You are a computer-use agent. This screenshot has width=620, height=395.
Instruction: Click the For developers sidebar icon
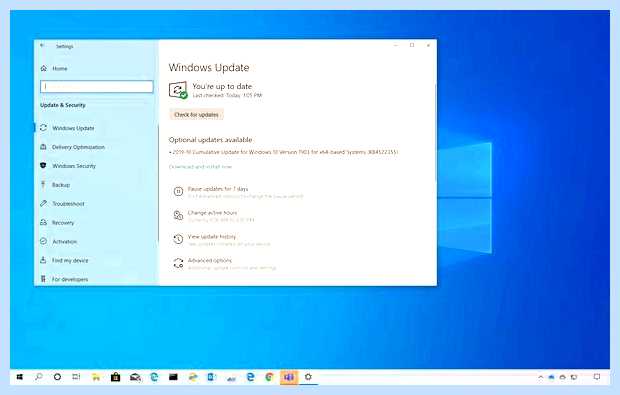click(x=43, y=279)
